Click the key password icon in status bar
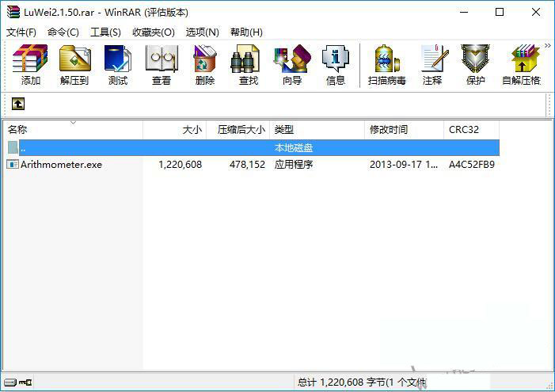Image resolution: width=555 pixels, height=392 pixels. (x=25, y=382)
